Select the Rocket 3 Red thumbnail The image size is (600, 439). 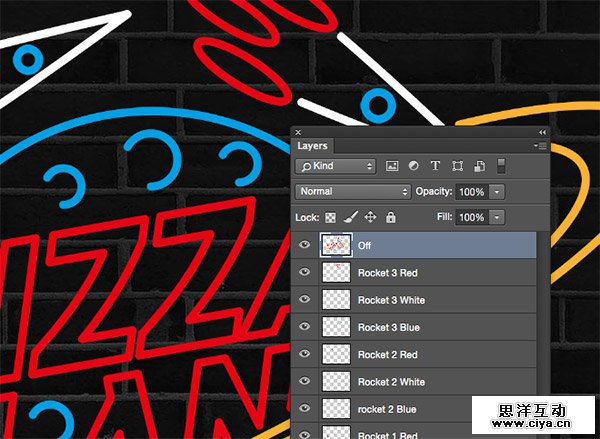click(x=336, y=273)
